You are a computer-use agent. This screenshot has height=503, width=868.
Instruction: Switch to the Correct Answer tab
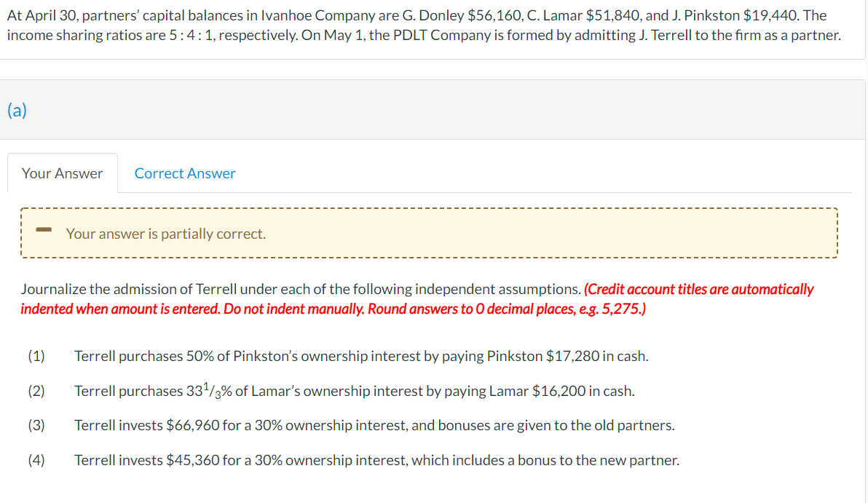click(x=184, y=173)
